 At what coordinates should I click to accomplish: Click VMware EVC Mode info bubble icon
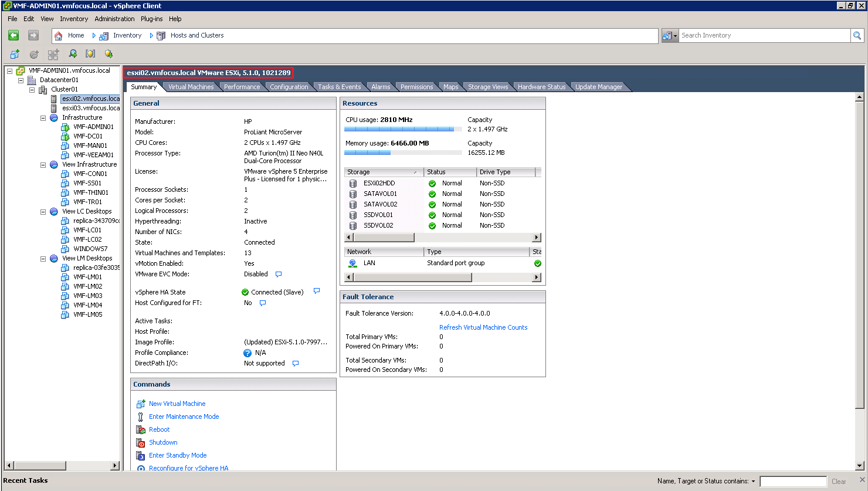(x=279, y=275)
